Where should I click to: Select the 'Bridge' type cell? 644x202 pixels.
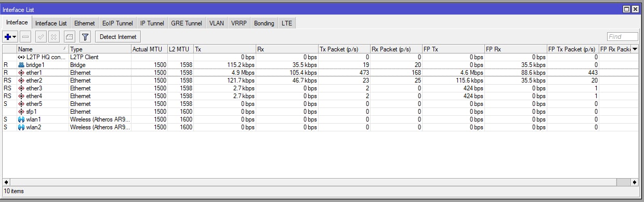100,65
